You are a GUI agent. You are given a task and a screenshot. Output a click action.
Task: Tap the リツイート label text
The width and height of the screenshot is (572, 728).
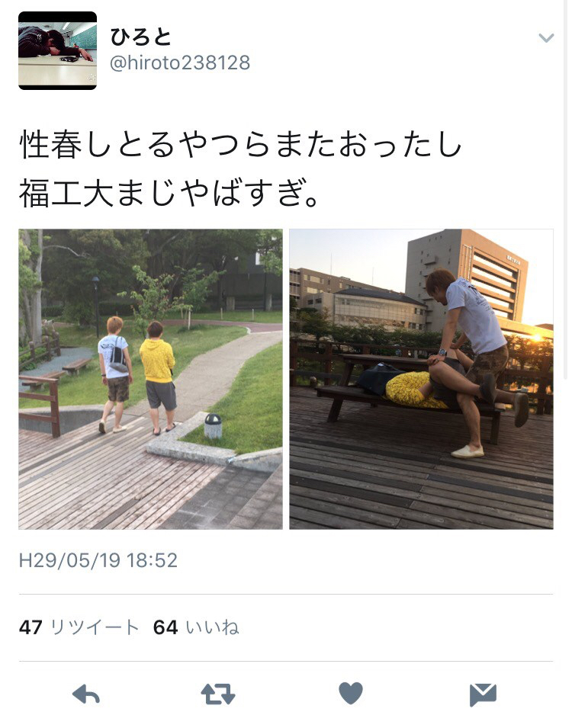(x=95, y=627)
